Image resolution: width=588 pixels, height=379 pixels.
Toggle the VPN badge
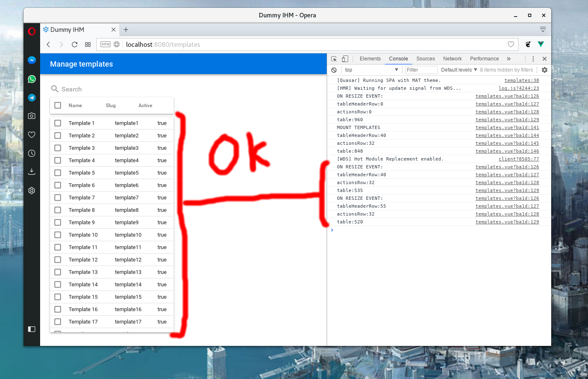(x=105, y=44)
